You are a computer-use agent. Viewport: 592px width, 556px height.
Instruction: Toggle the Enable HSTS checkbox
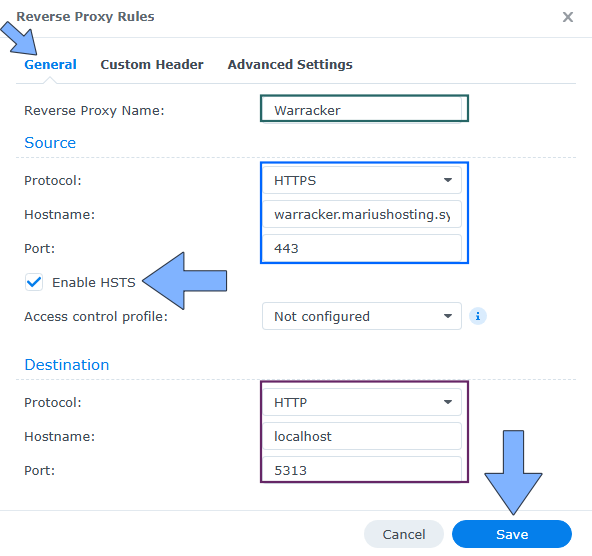tap(34, 282)
